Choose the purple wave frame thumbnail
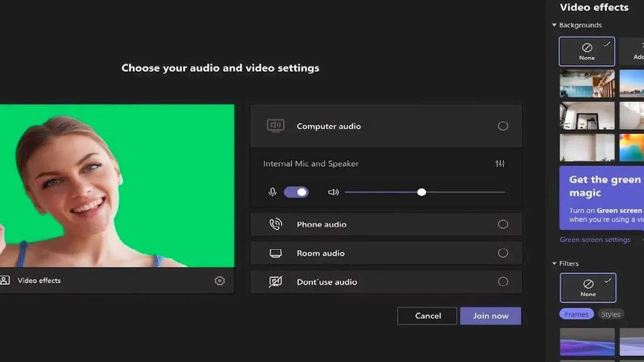 [587, 342]
